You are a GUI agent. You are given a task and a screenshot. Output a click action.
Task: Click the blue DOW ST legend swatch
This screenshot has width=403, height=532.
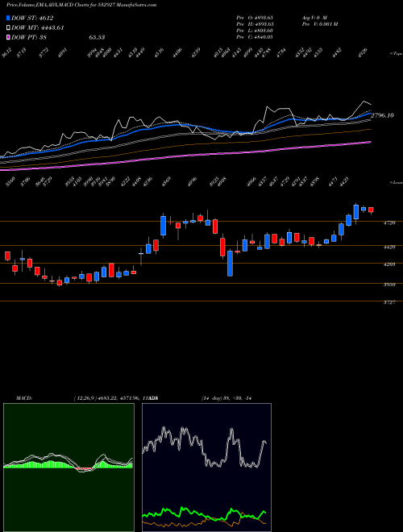pyautogui.click(x=9, y=19)
